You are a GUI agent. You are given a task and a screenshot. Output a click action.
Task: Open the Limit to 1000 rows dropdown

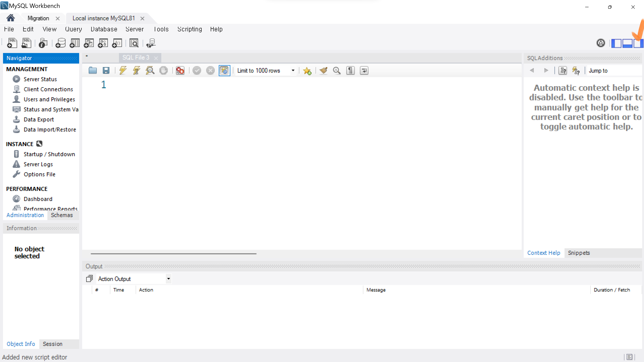(x=293, y=71)
